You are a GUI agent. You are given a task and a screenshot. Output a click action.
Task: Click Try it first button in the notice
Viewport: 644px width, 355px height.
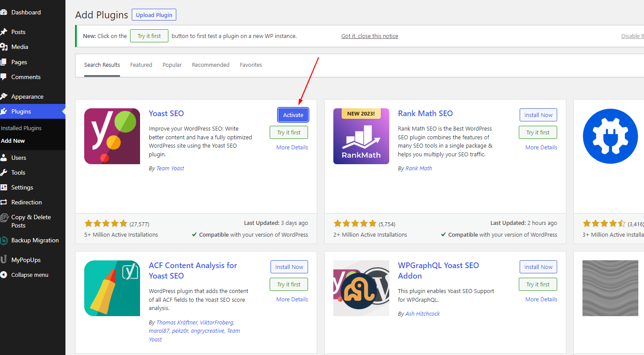(x=149, y=36)
